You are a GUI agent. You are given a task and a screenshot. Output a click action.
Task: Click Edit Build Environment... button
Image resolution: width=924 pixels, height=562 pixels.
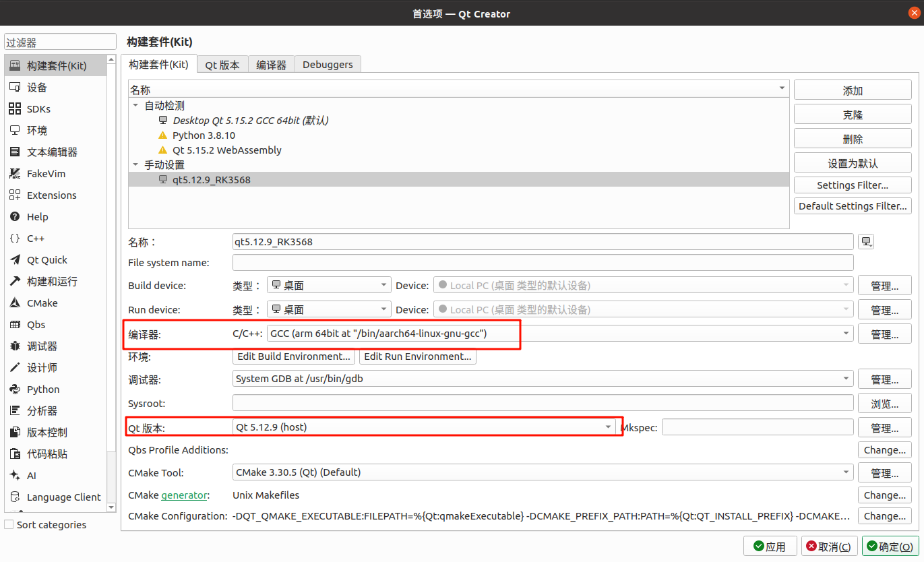294,356
